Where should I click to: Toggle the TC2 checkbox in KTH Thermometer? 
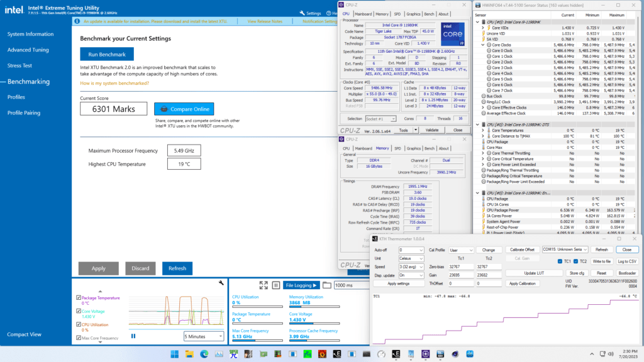576,261
